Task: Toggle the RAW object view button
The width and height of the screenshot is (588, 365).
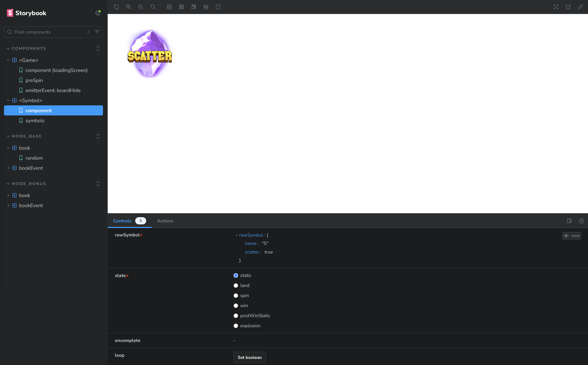Action: point(572,236)
